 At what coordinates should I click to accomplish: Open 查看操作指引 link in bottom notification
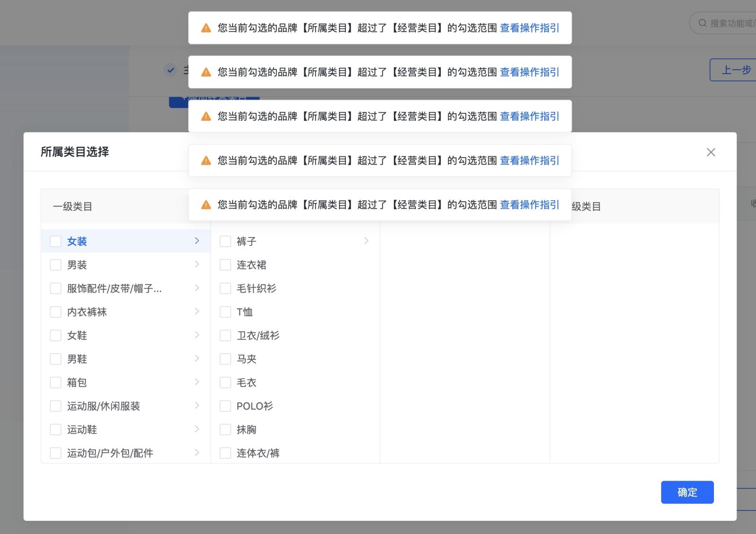coord(529,204)
